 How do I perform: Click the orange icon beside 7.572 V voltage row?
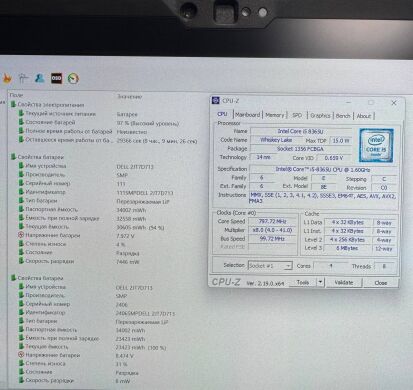pyautogui.click(x=21, y=235)
